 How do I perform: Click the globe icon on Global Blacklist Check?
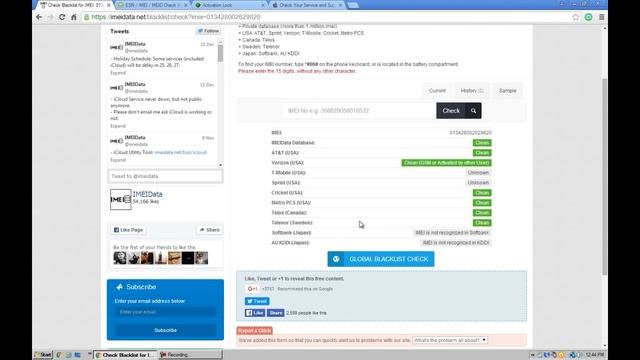336,259
